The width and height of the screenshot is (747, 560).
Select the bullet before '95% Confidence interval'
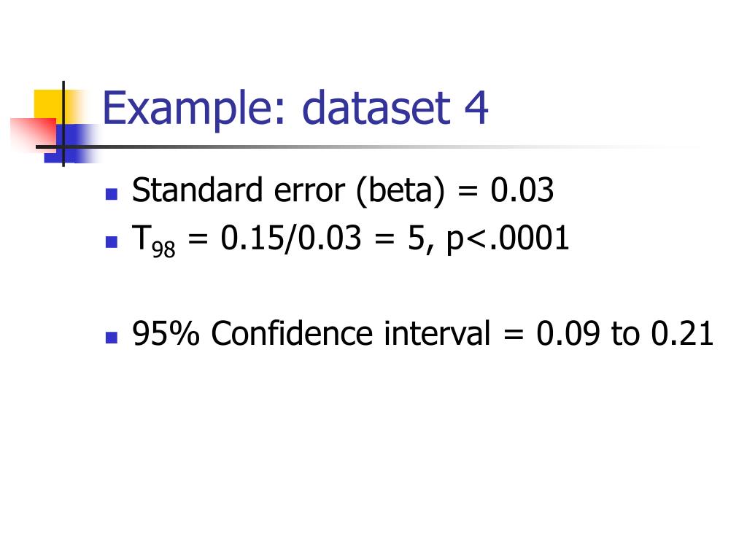click(112, 338)
